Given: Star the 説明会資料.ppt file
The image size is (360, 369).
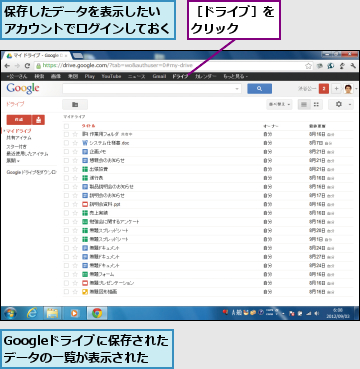Looking at the screenshot, I should coord(75,204).
